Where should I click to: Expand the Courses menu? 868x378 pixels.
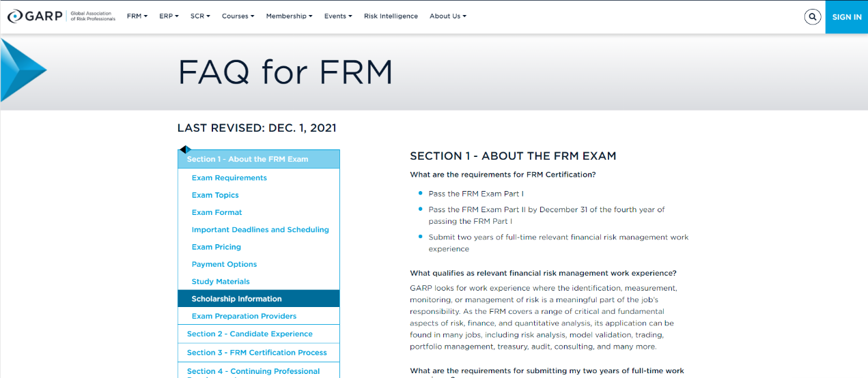pyautogui.click(x=238, y=16)
